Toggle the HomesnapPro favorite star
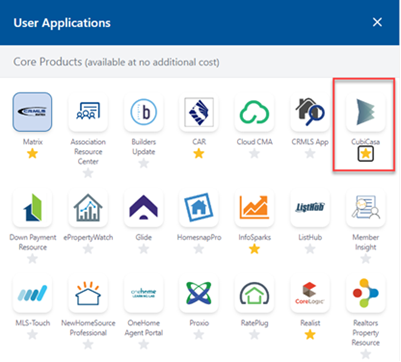 [x=199, y=249]
